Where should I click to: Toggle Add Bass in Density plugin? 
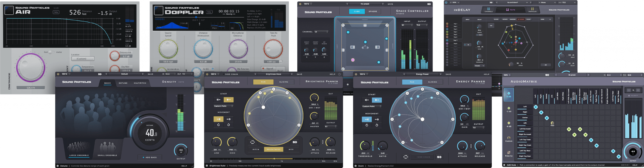click(150, 157)
